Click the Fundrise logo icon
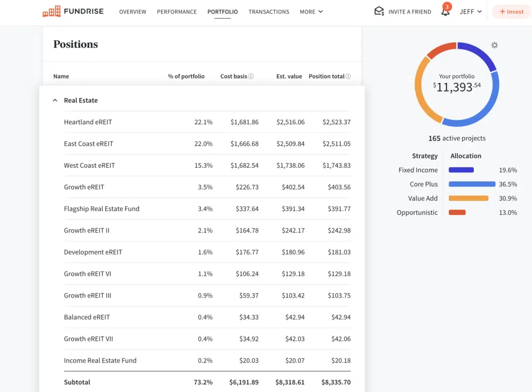Screen dimensions: 532x392 (x=51, y=11)
